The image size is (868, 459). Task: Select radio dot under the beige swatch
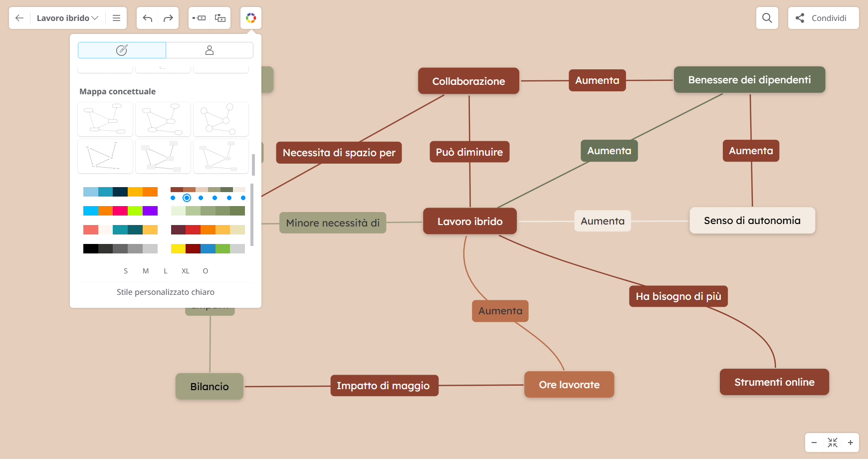pos(201,198)
